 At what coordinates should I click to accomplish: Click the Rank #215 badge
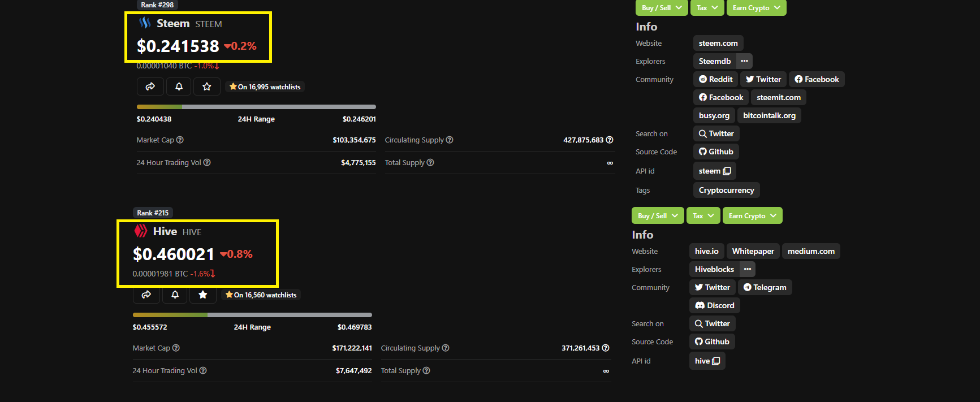click(x=153, y=213)
